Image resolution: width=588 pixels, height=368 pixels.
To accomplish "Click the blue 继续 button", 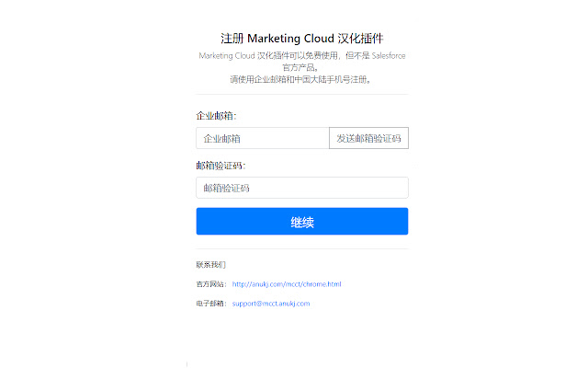I will coord(302,222).
